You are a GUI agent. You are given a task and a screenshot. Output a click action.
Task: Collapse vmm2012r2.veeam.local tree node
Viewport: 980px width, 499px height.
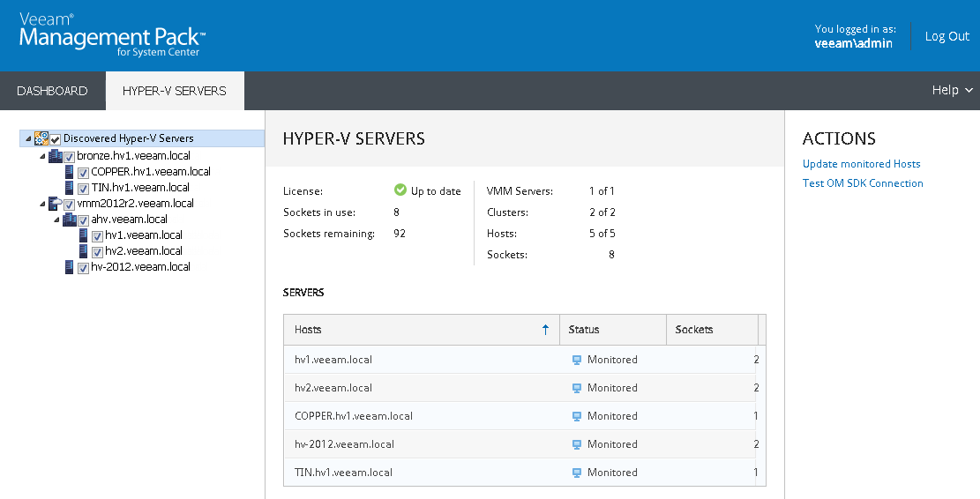coord(42,204)
